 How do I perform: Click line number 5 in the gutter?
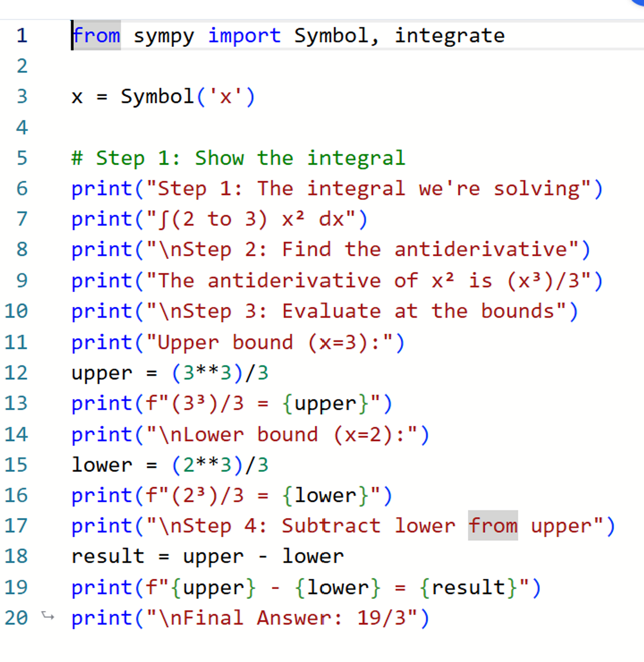pos(22,158)
